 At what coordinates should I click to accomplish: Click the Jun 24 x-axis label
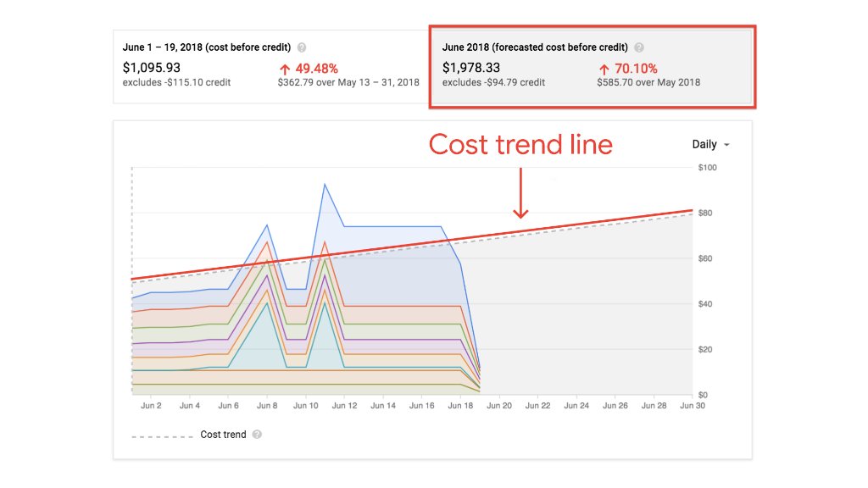click(x=576, y=406)
